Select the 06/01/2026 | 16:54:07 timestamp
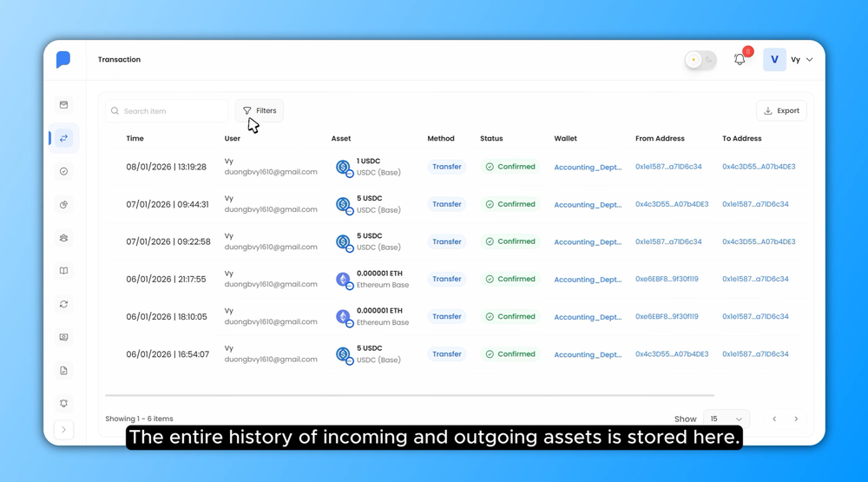 click(168, 354)
